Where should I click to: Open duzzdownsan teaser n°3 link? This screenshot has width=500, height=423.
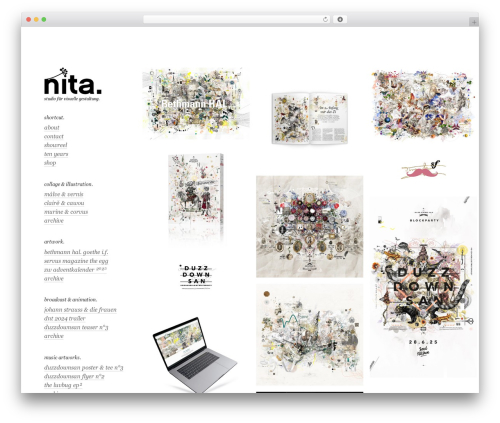pos(76,327)
